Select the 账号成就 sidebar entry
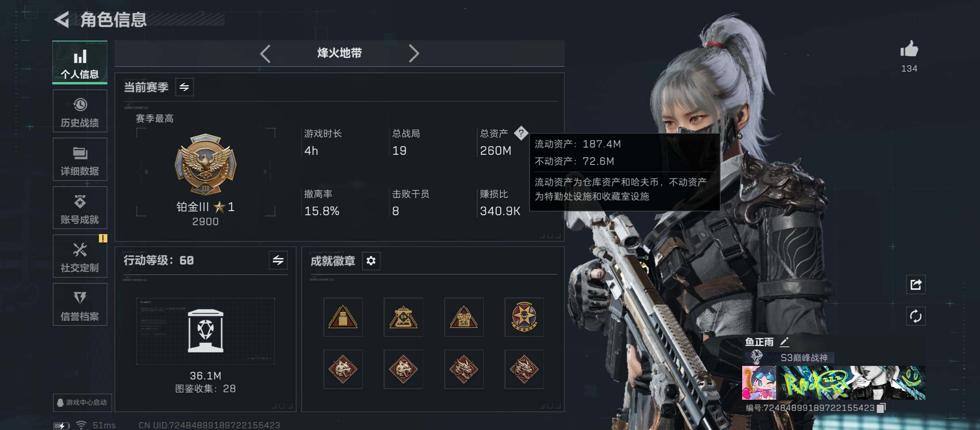 tap(80, 207)
